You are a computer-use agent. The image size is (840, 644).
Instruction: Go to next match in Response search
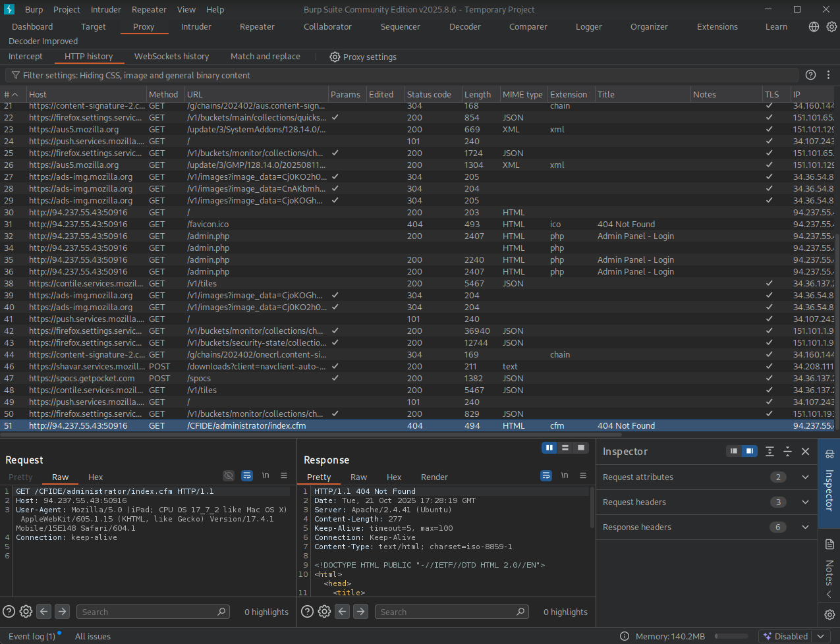360,612
